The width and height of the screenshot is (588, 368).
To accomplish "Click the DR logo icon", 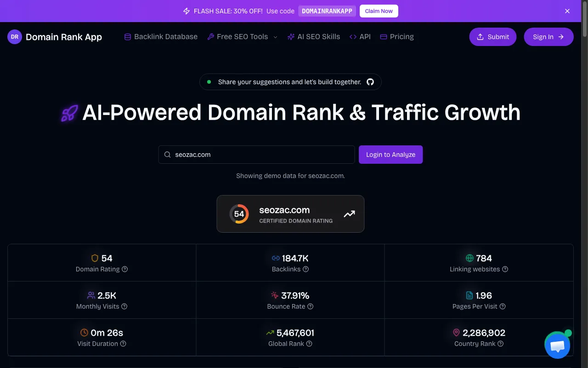I will coord(15,37).
